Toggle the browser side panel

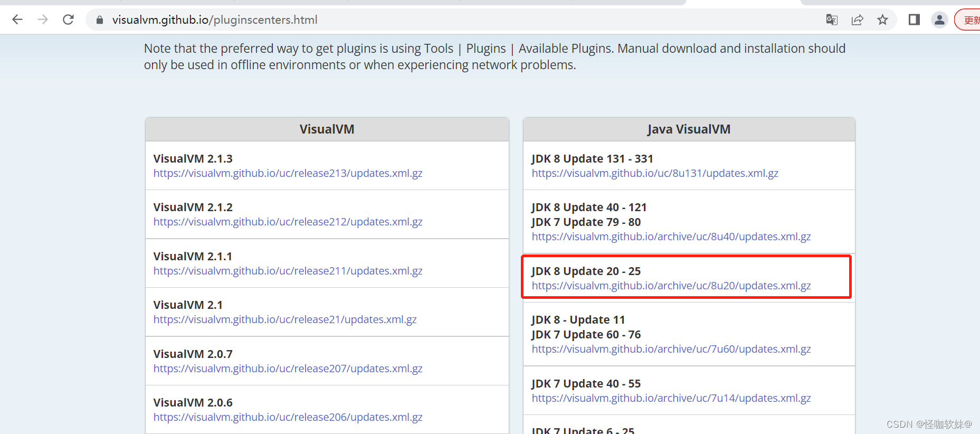click(x=914, y=20)
